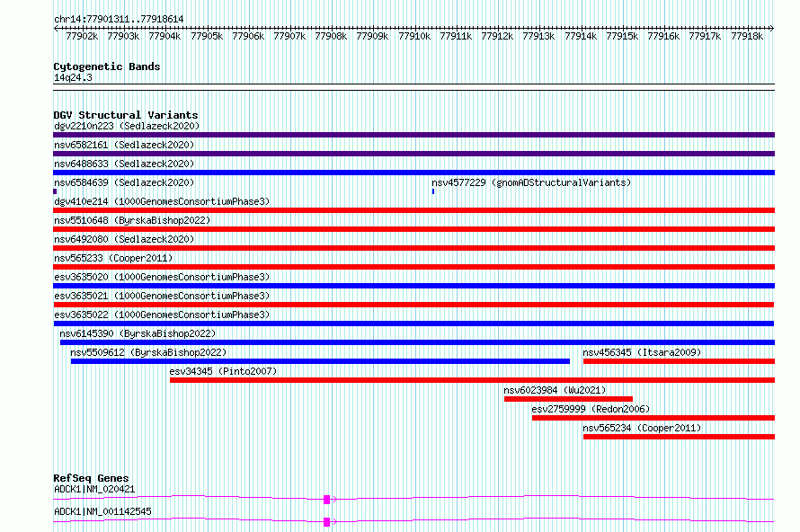Open esv3635022 (1000GenomesConsortiumPhase3) label
The height and width of the screenshot is (532, 800).
[x=162, y=315]
